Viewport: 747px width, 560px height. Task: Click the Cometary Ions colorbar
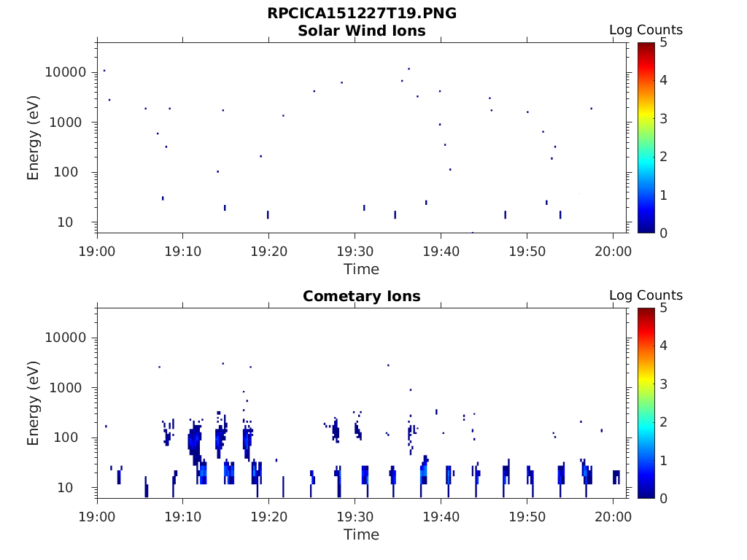pyautogui.click(x=646, y=403)
